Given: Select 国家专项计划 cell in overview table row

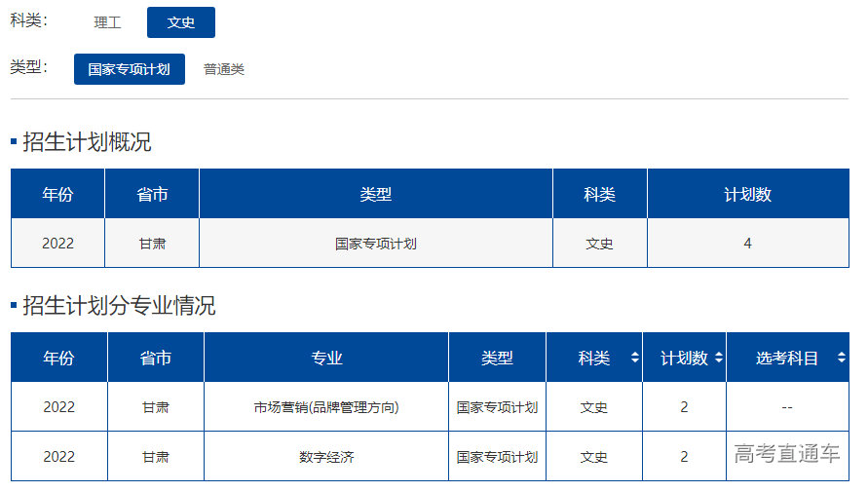Looking at the screenshot, I should tap(375, 244).
